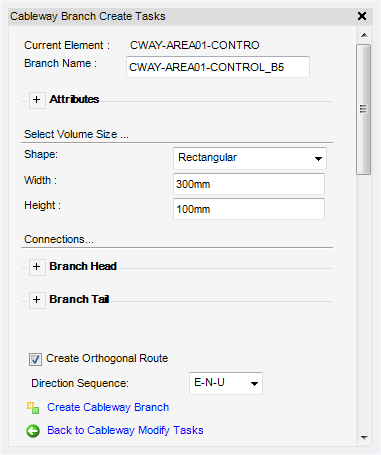Click the Height field showing 100mm
The image size is (381, 455).
(x=249, y=209)
